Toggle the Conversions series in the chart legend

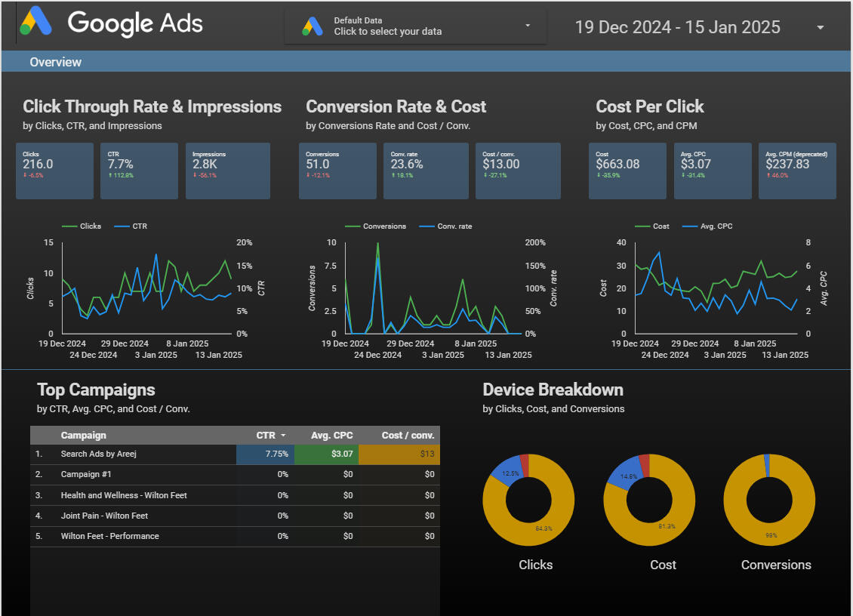click(376, 226)
